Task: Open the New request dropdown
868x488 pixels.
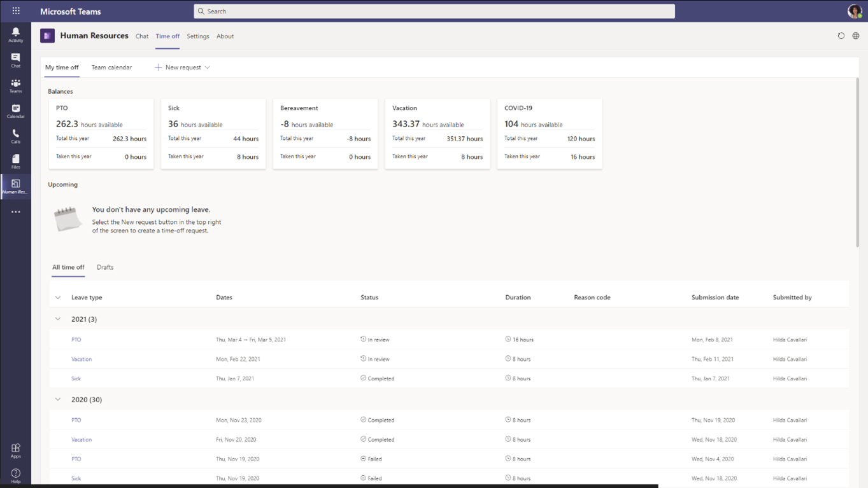Action: click(182, 67)
